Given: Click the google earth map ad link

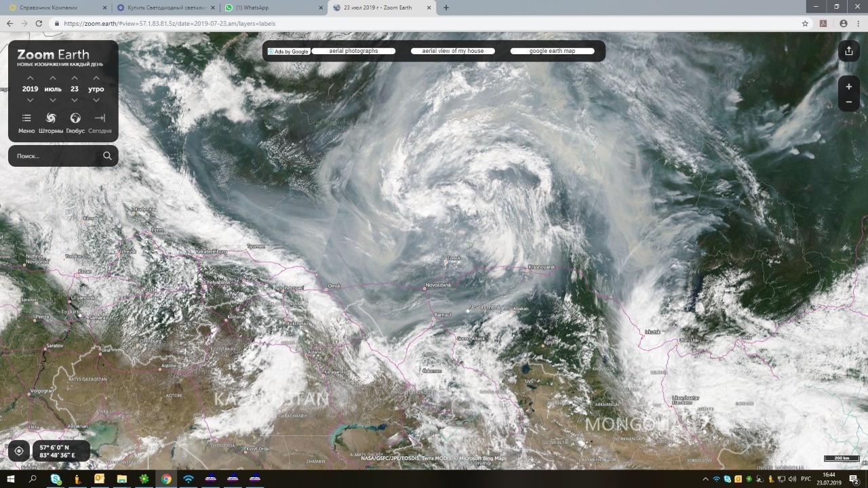Looking at the screenshot, I should [x=553, y=51].
